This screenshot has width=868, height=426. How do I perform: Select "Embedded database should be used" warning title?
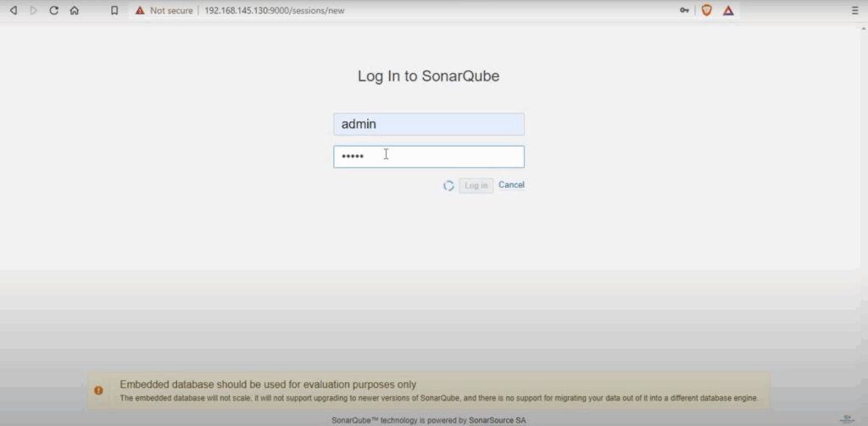click(x=268, y=384)
